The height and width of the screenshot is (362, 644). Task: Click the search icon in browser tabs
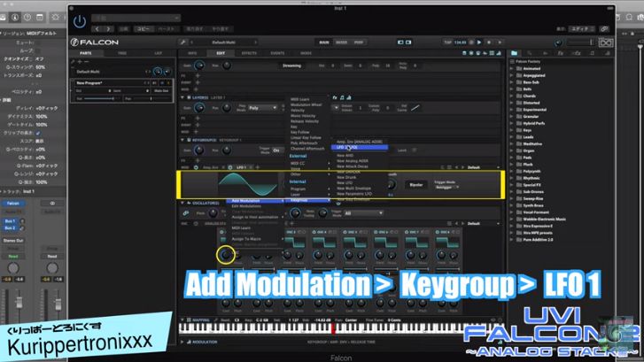coord(530,53)
